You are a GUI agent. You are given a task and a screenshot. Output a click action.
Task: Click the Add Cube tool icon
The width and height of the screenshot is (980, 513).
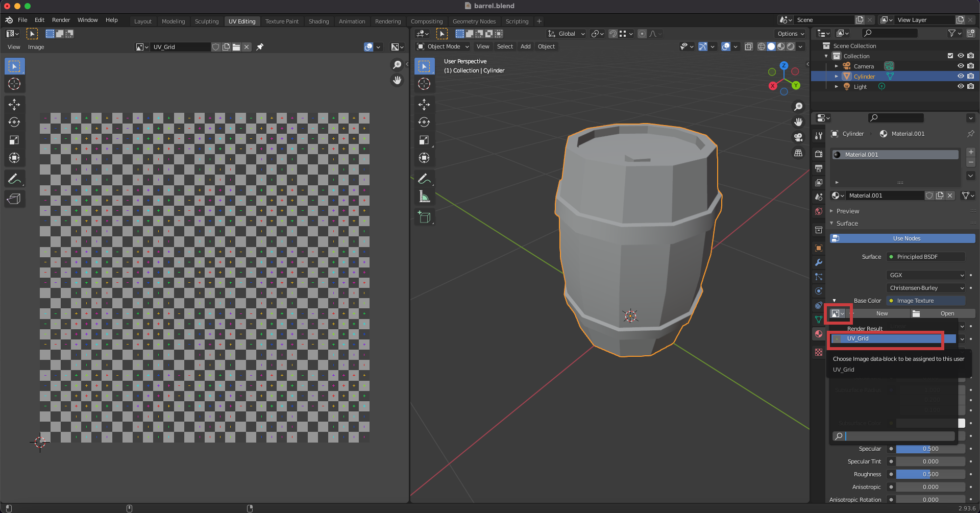424,217
